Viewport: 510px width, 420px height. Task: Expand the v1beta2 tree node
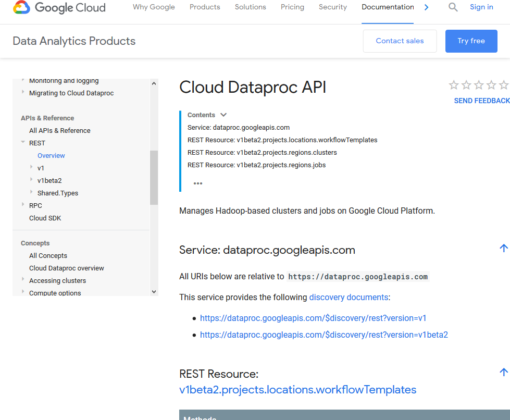(31, 180)
